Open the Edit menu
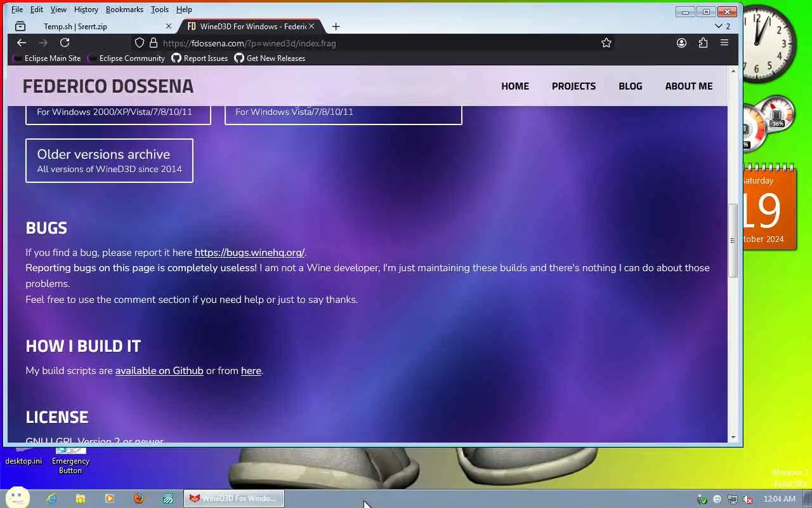This screenshot has width=812, height=508. 37,10
